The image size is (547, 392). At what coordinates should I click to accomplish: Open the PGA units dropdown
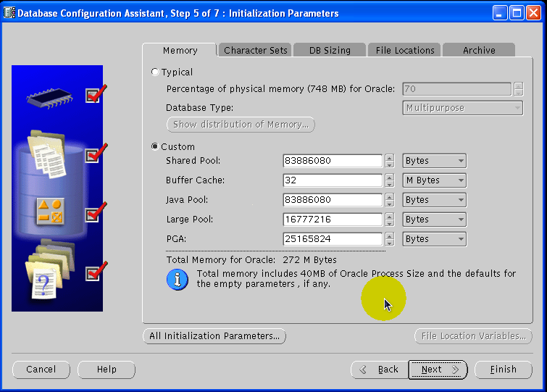point(434,239)
